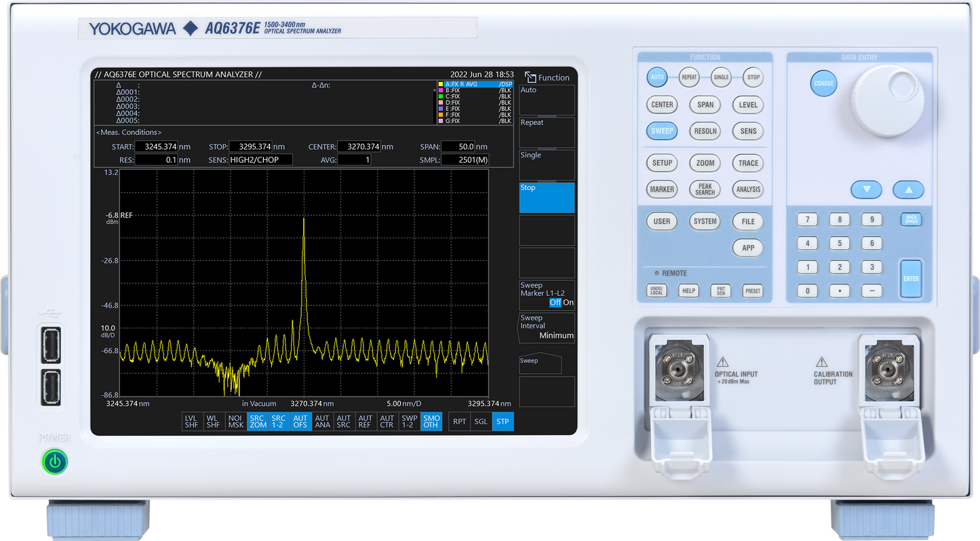
Task: Click the ENTER key
Action: [911, 279]
